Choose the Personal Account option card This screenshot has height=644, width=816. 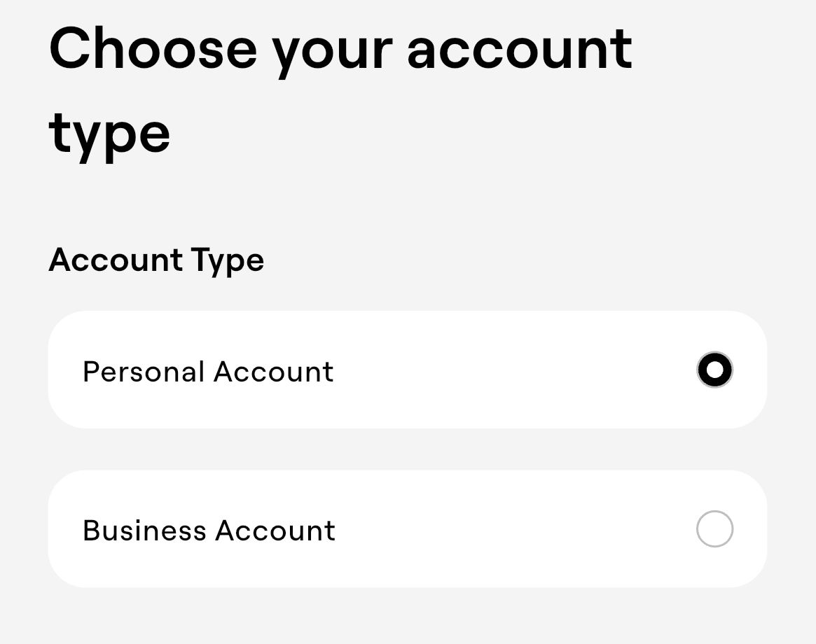tap(407, 370)
